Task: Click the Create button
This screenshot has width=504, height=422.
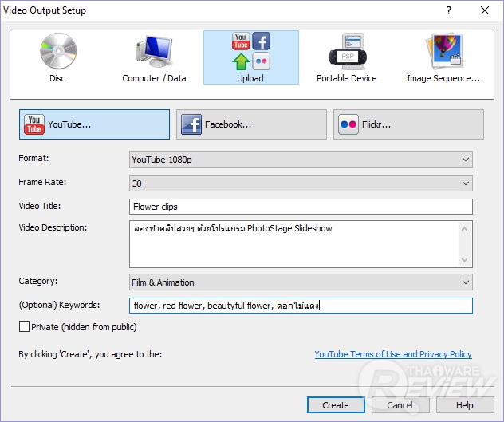Action: pyautogui.click(x=336, y=405)
